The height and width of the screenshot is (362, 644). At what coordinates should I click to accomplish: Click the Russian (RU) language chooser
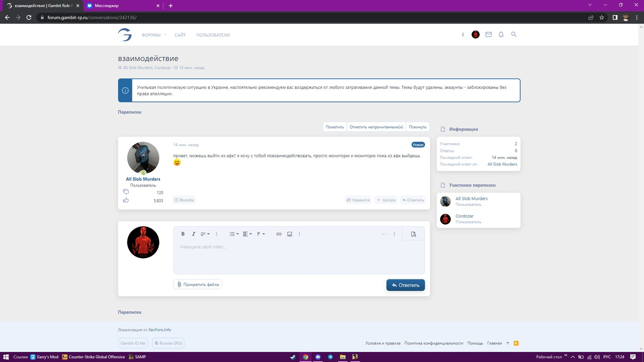[168, 343]
